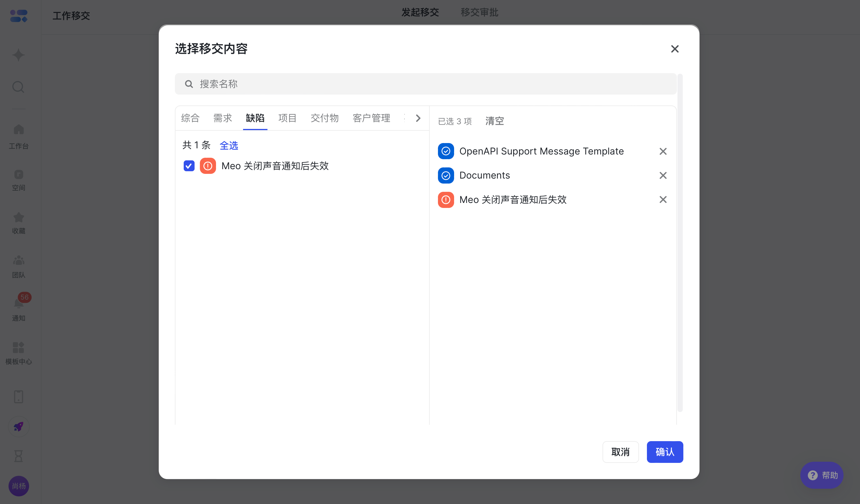860x504 pixels.
Task: Click the 工作移交 page title
Action: pos(71,16)
